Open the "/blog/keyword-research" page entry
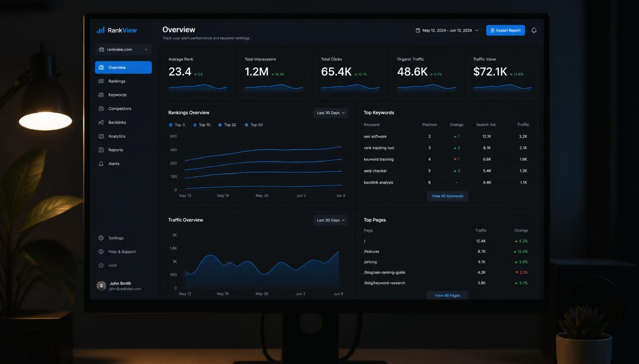 tap(384, 283)
